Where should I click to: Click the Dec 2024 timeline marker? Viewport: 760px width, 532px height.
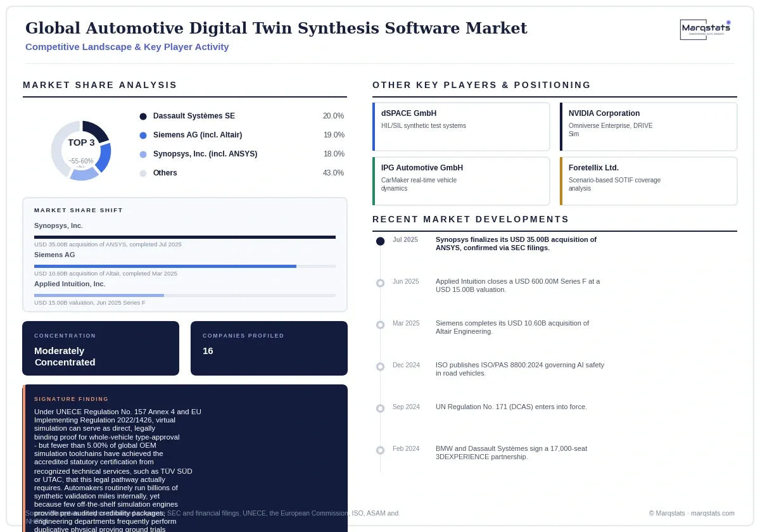click(x=380, y=367)
